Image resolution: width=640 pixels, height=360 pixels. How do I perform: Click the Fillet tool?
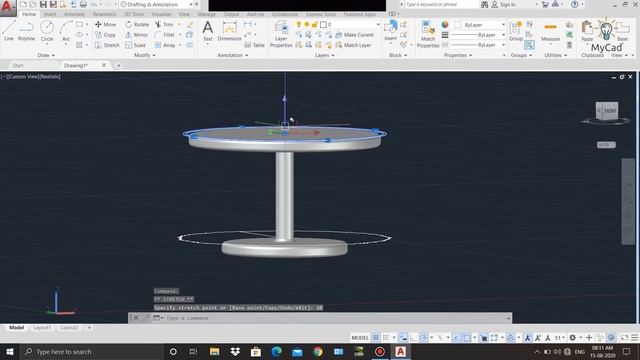pyautogui.click(x=165, y=35)
